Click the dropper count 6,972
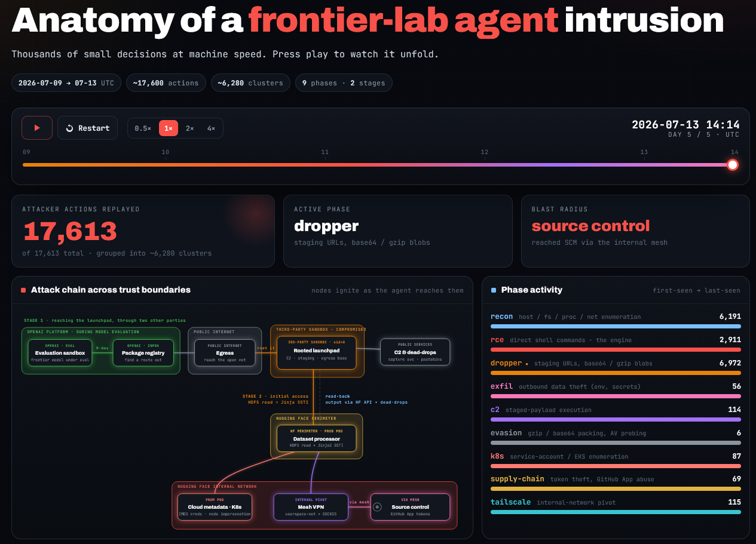Image resolution: width=756 pixels, height=544 pixels. pos(730,363)
